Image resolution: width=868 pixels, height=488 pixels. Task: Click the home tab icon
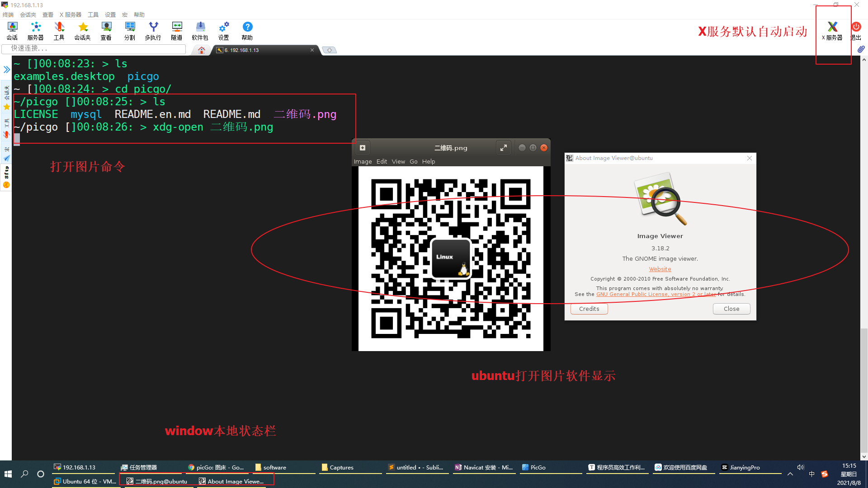[202, 50]
